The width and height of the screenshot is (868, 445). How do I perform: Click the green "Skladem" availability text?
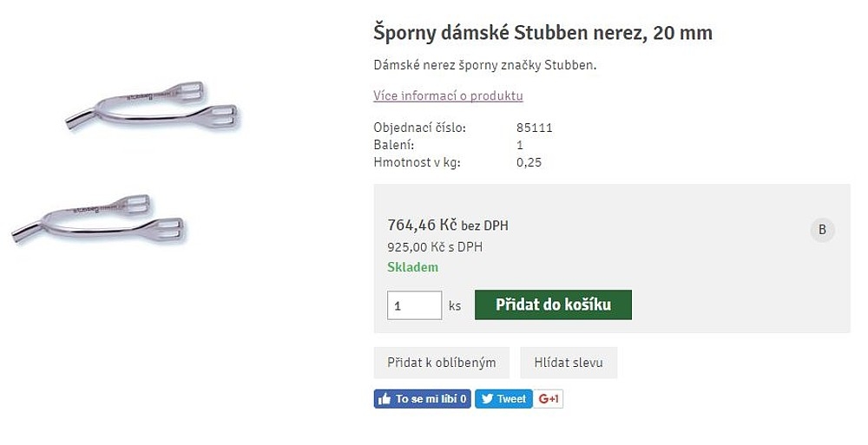(412, 267)
